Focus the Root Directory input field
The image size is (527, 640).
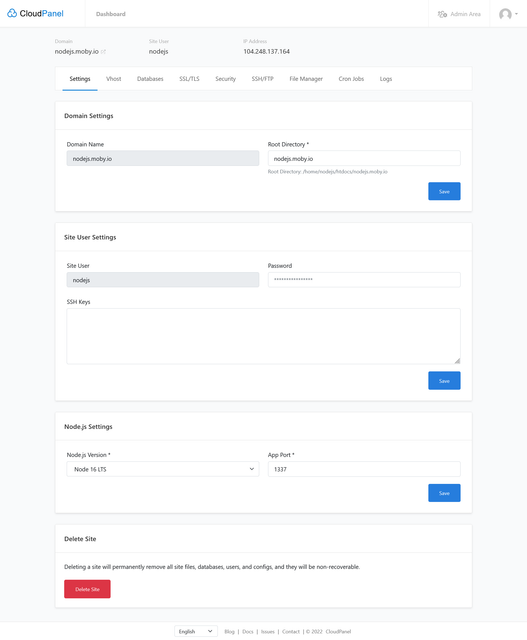point(364,158)
